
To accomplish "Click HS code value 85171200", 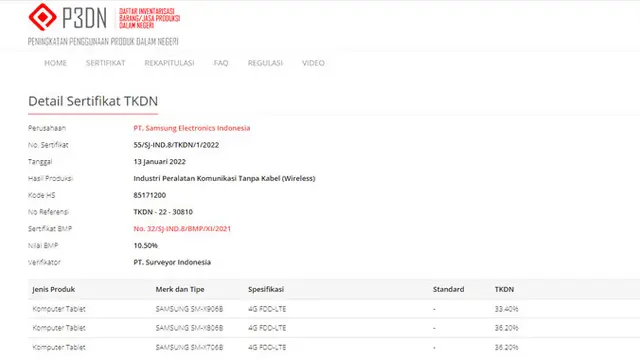I will (149, 195).
